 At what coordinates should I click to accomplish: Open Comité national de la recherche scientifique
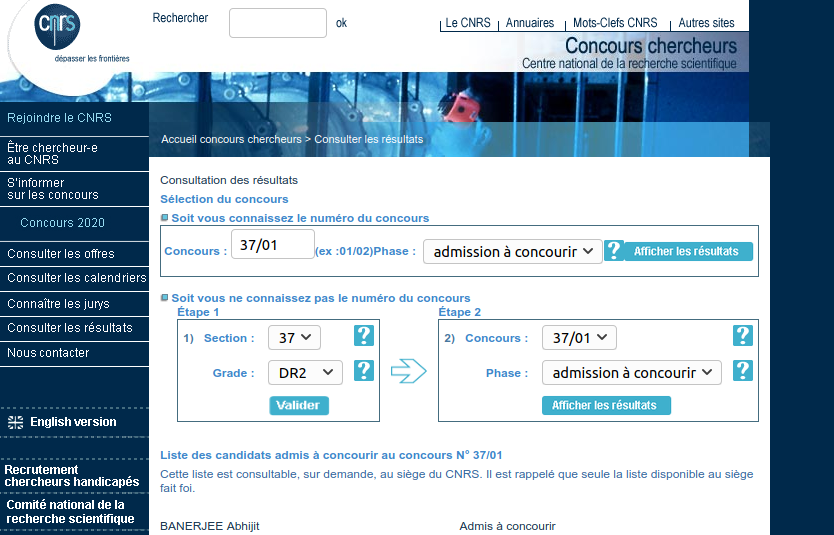pyautogui.click(x=70, y=512)
